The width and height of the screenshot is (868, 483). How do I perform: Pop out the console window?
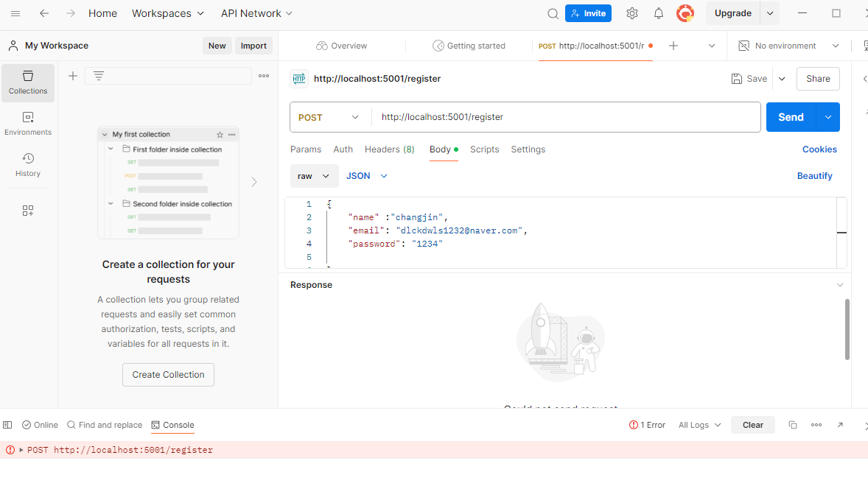(840, 425)
